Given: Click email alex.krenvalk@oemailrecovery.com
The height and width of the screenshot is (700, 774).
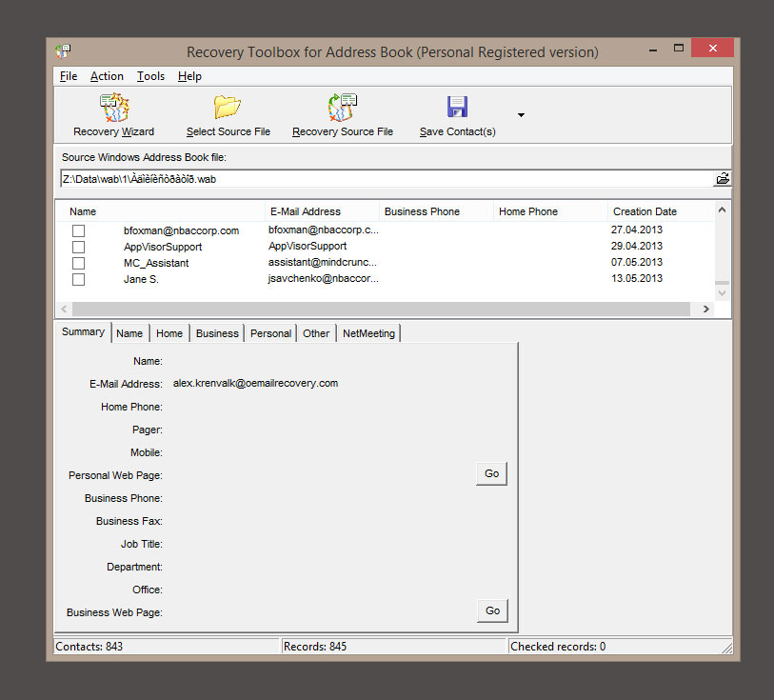Looking at the screenshot, I should click(255, 383).
